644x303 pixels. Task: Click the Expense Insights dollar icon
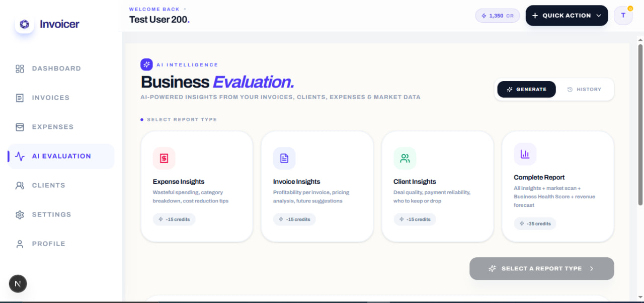pos(164,158)
